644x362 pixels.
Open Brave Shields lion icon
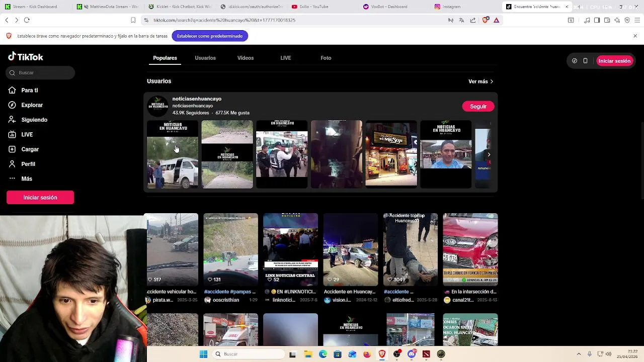pos(485,20)
